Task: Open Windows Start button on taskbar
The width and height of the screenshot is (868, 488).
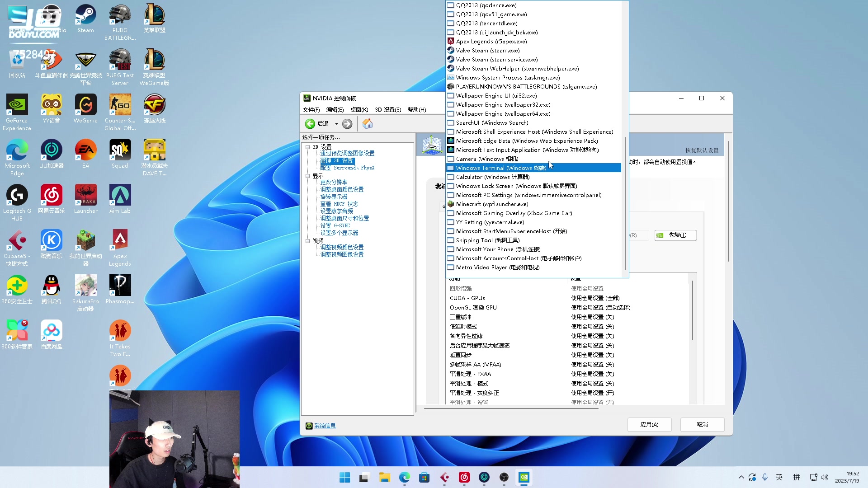Action: (x=344, y=477)
